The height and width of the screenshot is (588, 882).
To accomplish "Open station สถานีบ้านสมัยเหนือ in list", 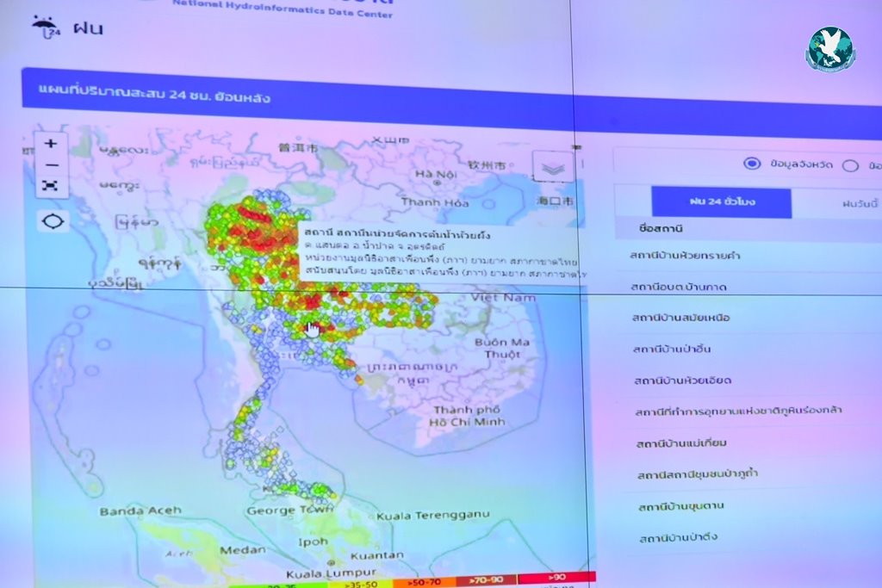I will point(680,318).
